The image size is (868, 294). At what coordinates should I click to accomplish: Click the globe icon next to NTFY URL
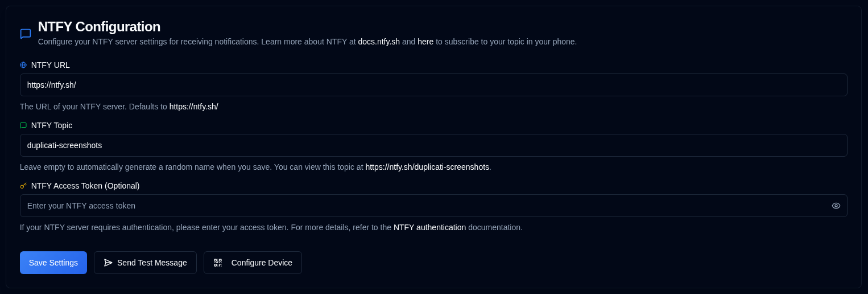tap(23, 65)
